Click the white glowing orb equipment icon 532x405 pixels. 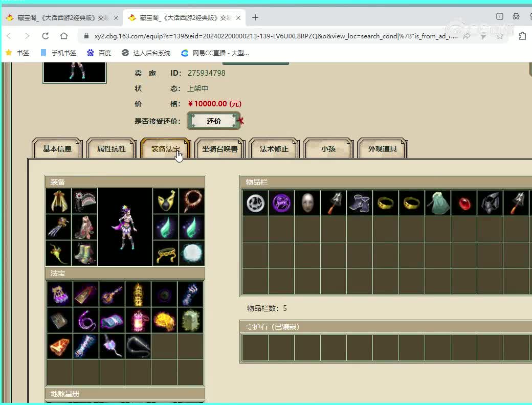[x=192, y=253]
